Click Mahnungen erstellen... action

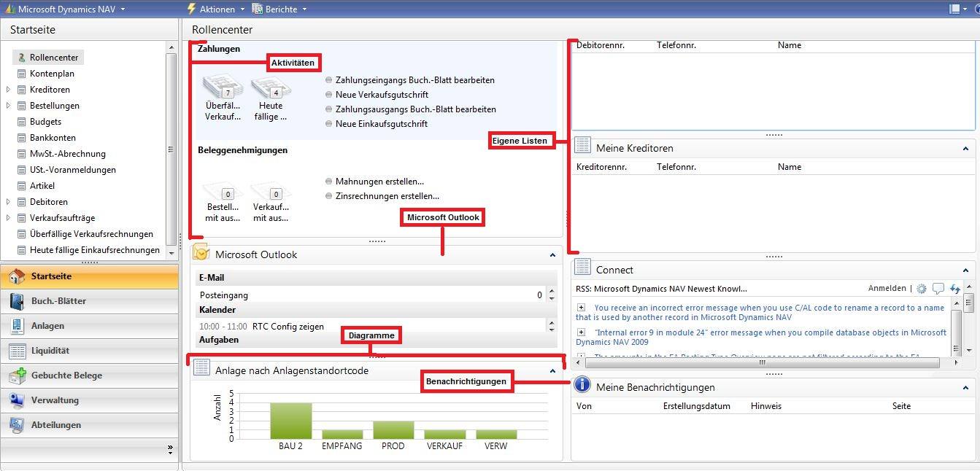coord(379,182)
